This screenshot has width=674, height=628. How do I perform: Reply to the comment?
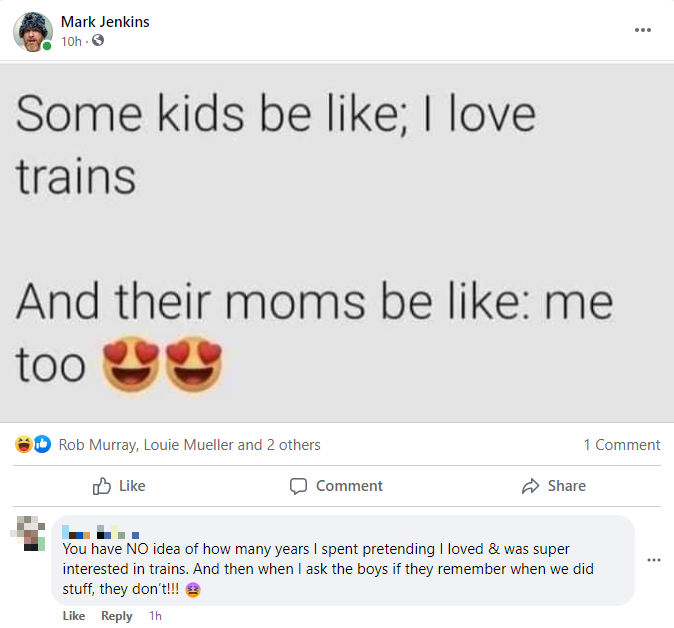point(117,616)
